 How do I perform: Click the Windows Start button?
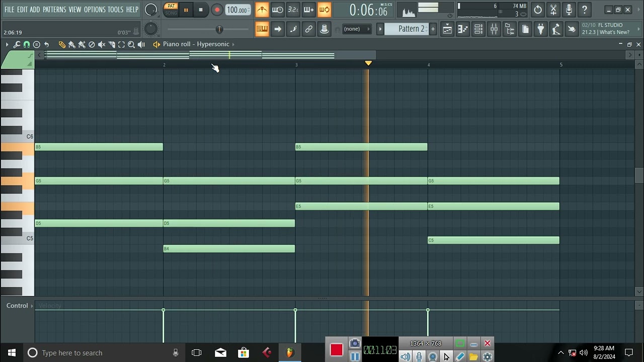[x=12, y=352]
